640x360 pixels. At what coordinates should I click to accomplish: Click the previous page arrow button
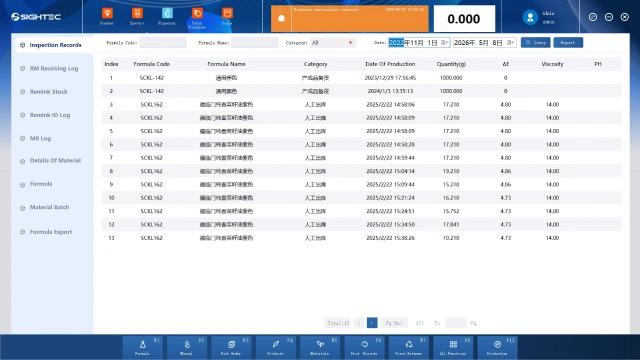359,323
